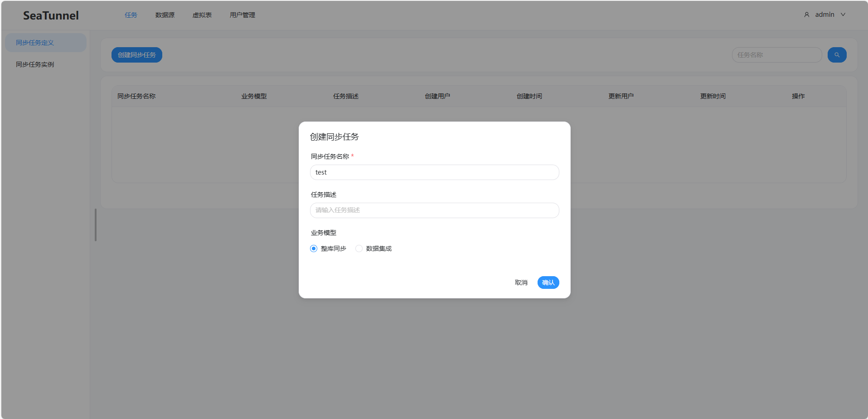
Task: Click the 更新时间 column header
Action: 713,96
